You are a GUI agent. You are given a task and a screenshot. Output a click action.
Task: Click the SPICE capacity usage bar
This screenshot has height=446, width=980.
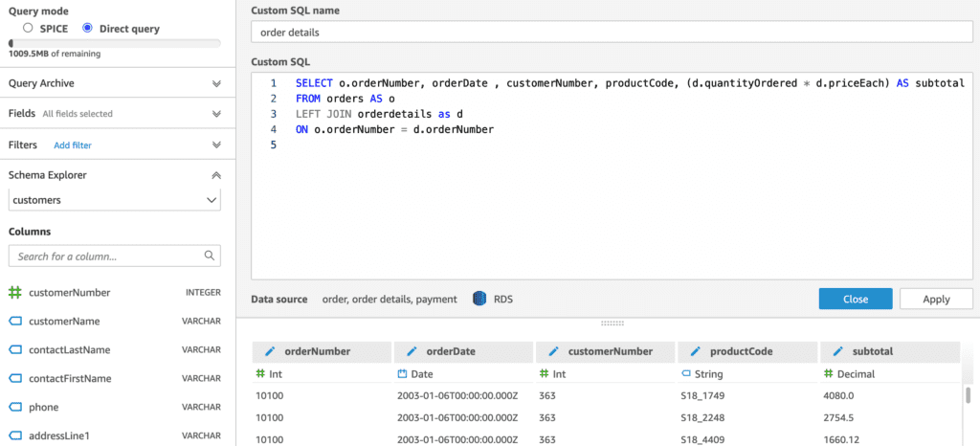click(x=115, y=44)
